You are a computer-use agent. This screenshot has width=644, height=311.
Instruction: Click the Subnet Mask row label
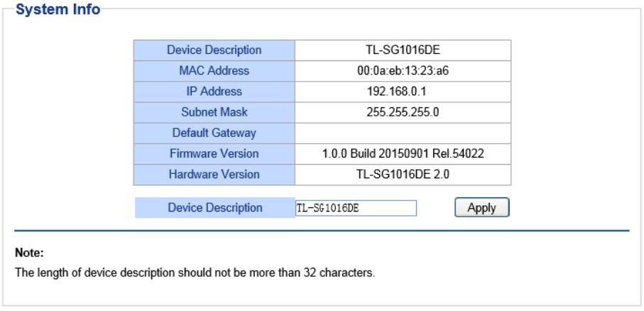(x=214, y=112)
